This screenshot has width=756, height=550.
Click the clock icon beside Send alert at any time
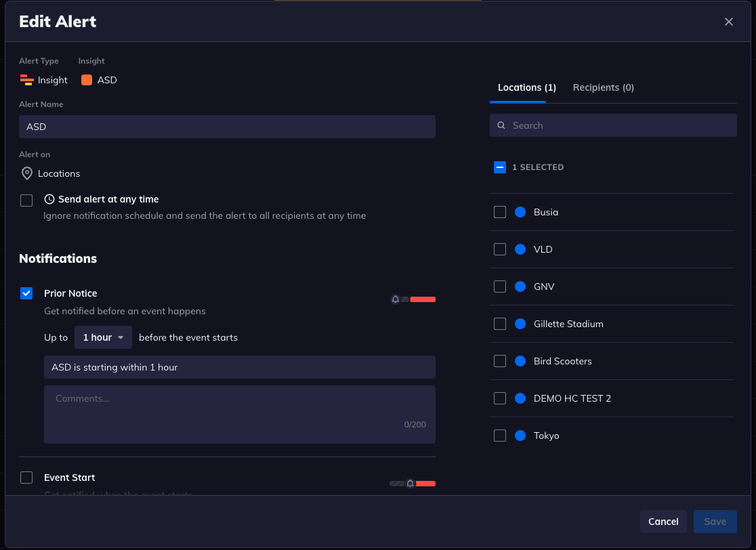(49, 199)
